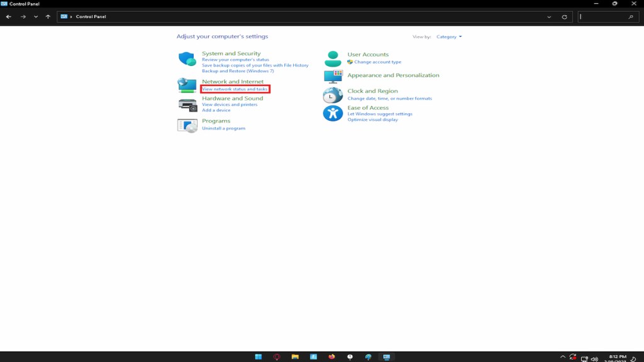Open the Clock and Region globe-clock icon

pyautogui.click(x=333, y=96)
